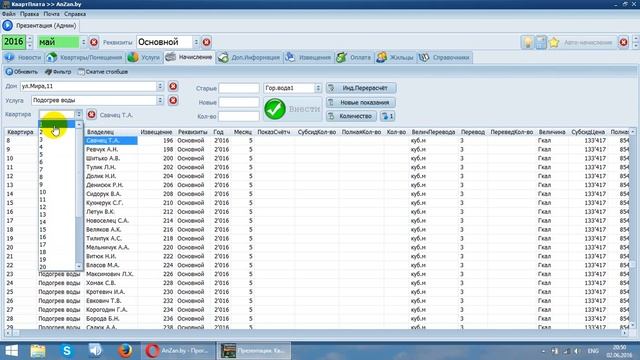Screen dimensions: 640x360
Task: Click the volume icon in the system tray
Action: tap(576, 351)
